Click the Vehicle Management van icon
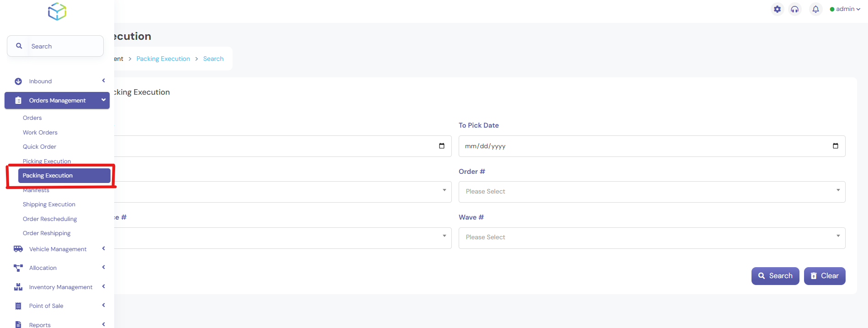 point(18,249)
